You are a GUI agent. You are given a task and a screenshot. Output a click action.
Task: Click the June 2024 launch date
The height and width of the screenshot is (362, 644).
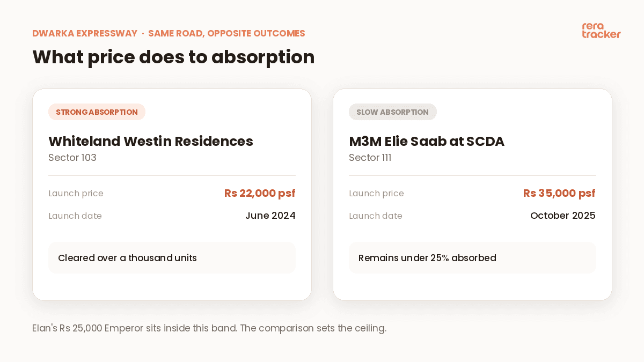point(270,216)
